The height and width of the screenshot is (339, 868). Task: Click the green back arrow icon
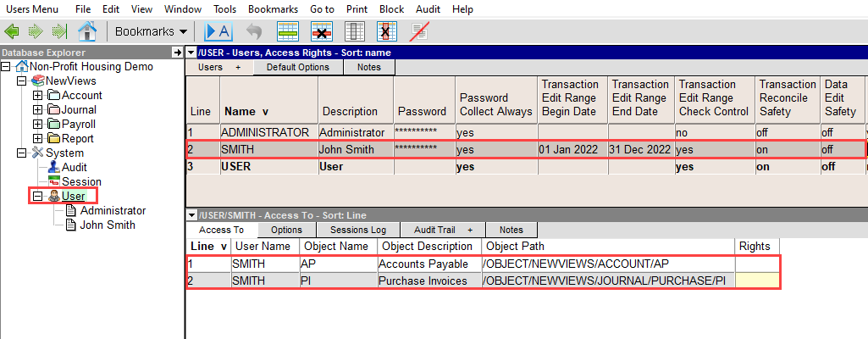click(x=12, y=32)
